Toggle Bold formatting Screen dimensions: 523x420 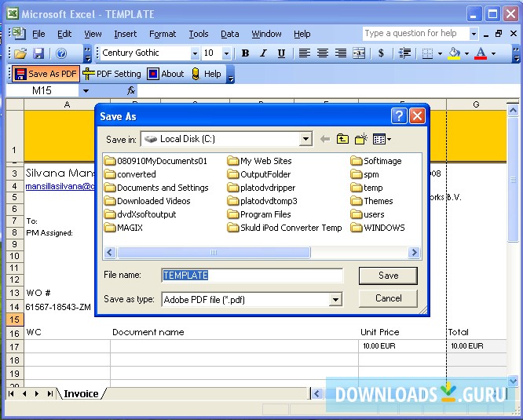[x=245, y=53]
